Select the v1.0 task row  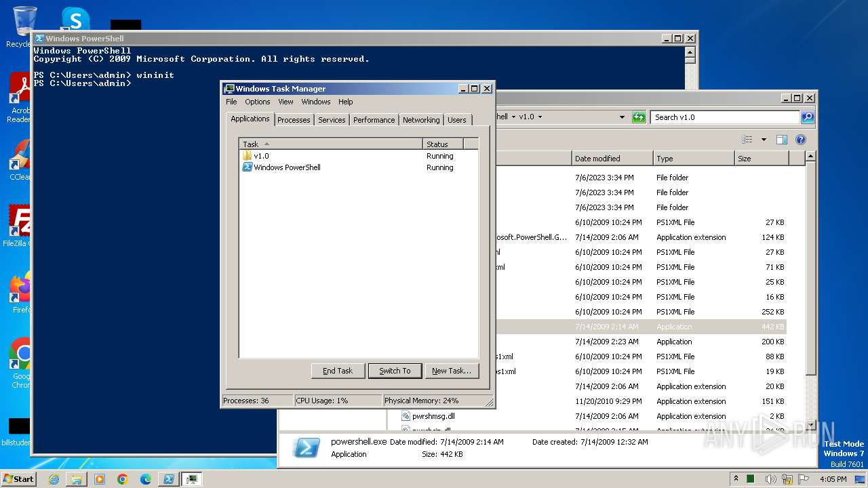click(359, 156)
